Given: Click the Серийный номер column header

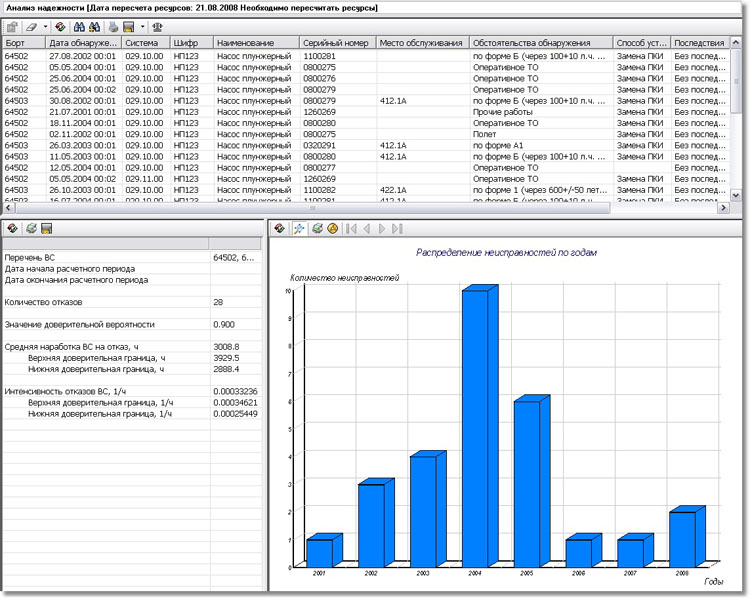Looking at the screenshot, I should point(336,43).
